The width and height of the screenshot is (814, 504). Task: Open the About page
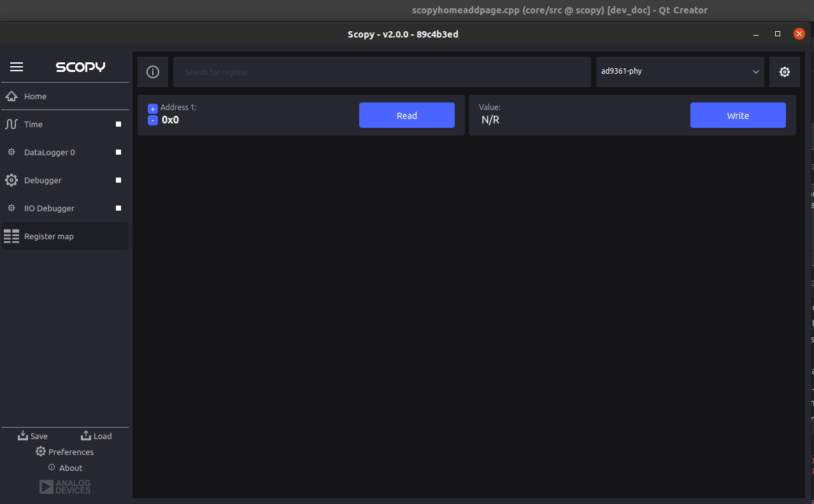point(65,468)
